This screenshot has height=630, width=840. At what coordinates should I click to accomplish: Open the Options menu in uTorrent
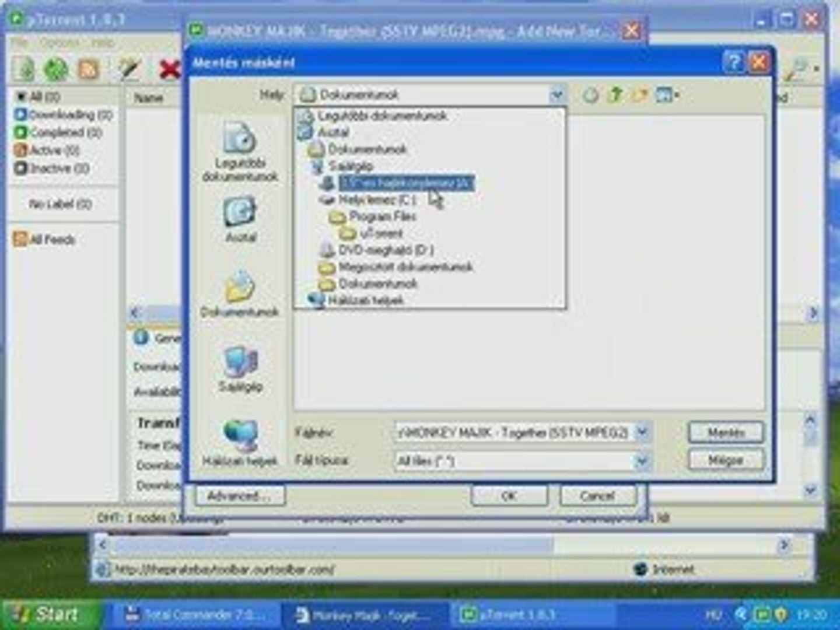tap(60, 43)
